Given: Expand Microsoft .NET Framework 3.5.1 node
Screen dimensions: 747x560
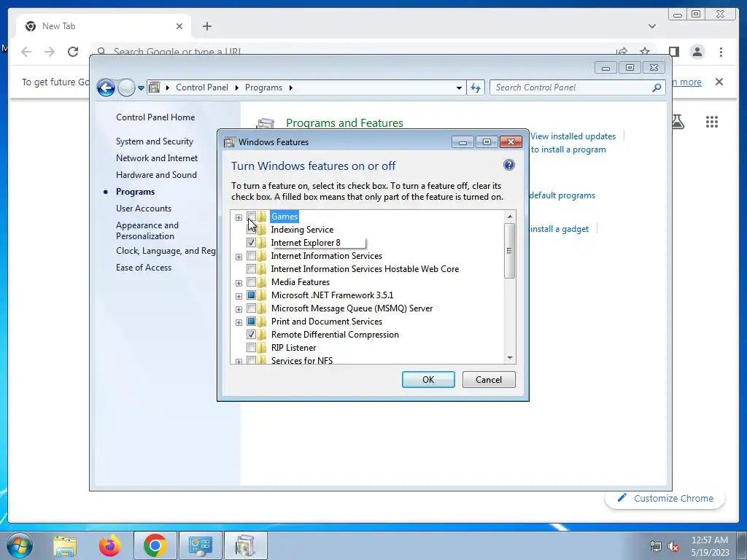Looking at the screenshot, I should coord(239,296).
